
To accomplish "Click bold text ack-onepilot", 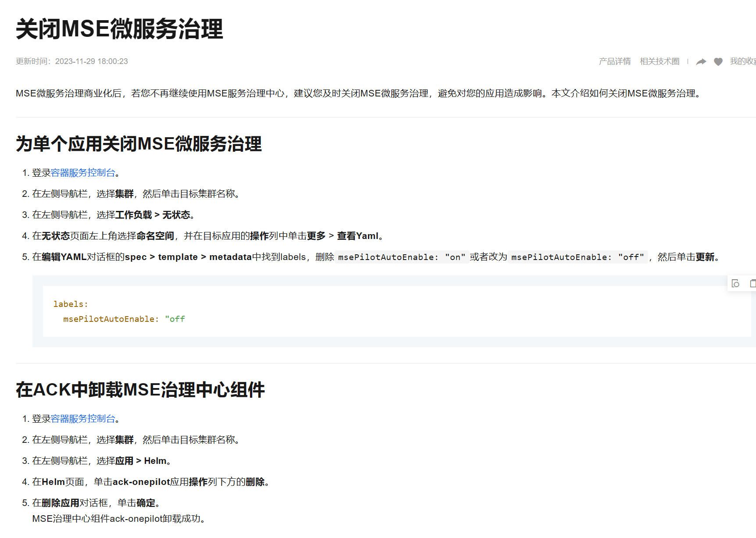I will point(141,482).
